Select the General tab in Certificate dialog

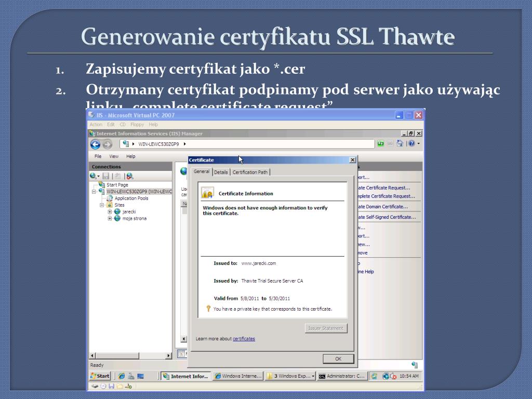tap(201, 171)
